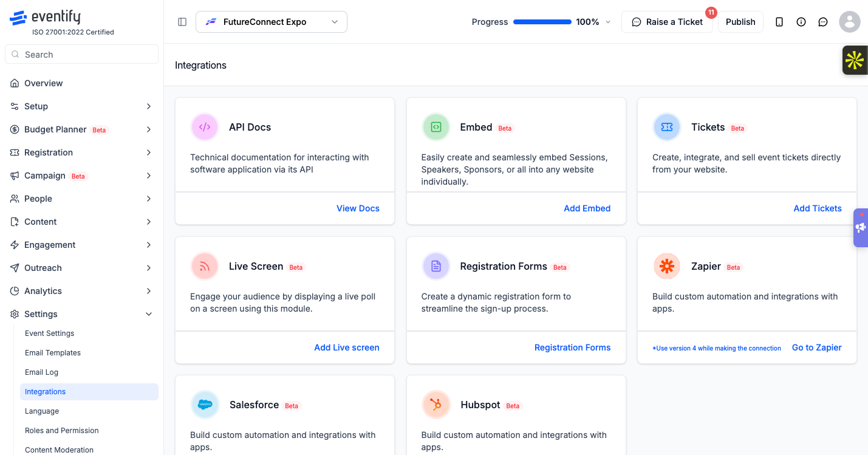Click the Add Tickets link
Screen dimensions: 868x455
click(818, 208)
